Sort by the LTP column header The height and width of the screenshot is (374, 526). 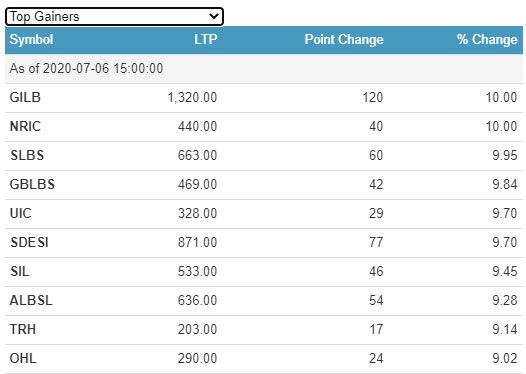tap(206, 40)
